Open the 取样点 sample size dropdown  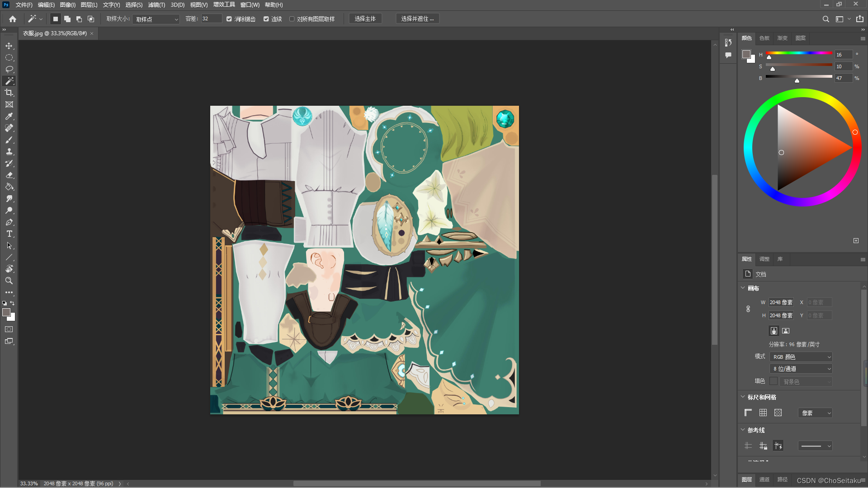pyautogui.click(x=156, y=19)
